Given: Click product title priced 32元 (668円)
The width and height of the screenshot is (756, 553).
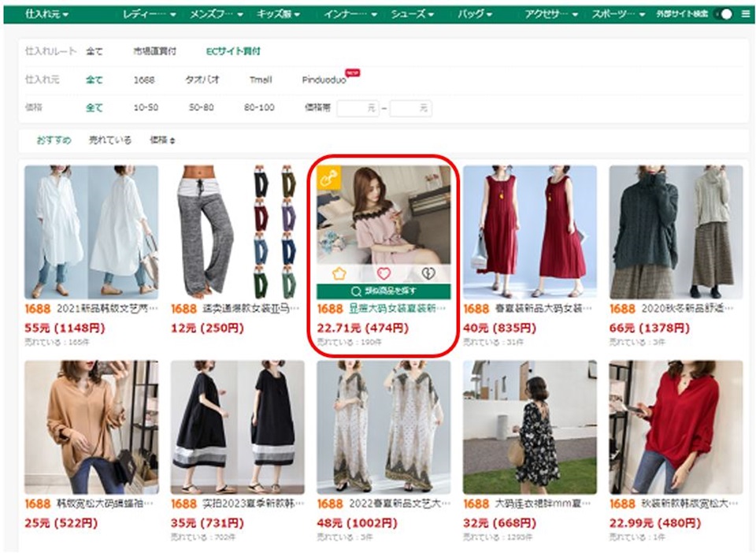Looking at the screenshot, I should (543, 504).
